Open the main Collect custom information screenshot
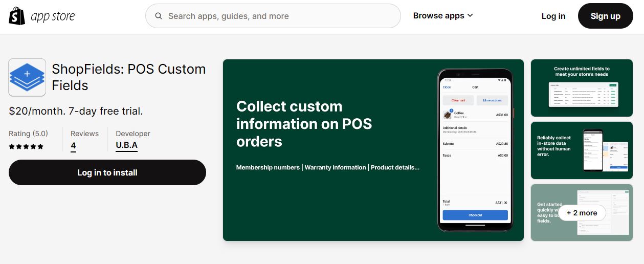The width and height of the screenshot is (644, 264). tap(373, 150)
